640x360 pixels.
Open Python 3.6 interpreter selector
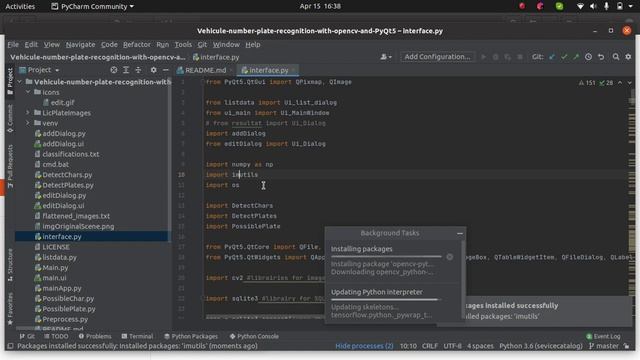coord(541,346)
